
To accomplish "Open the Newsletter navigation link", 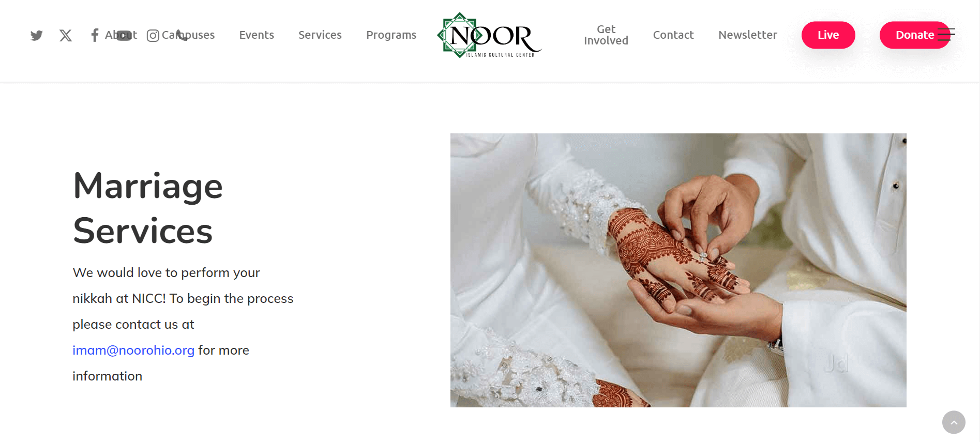I will 748,35.
